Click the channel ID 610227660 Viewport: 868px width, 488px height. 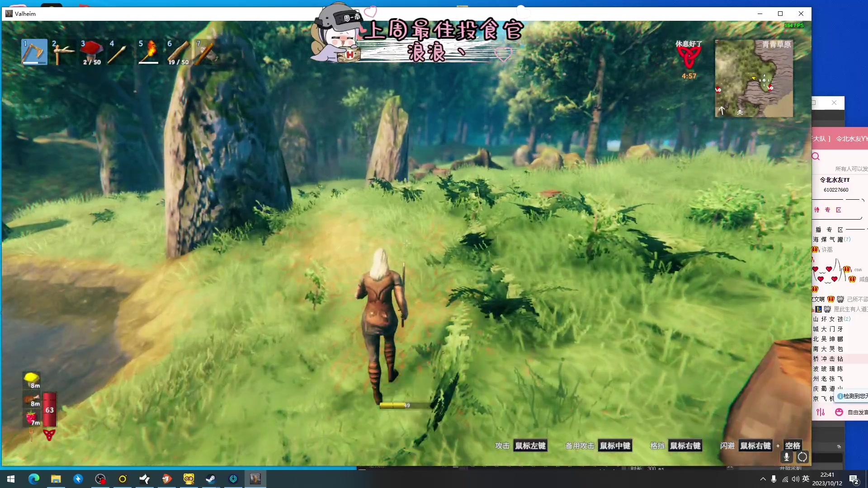coord(836,190)
